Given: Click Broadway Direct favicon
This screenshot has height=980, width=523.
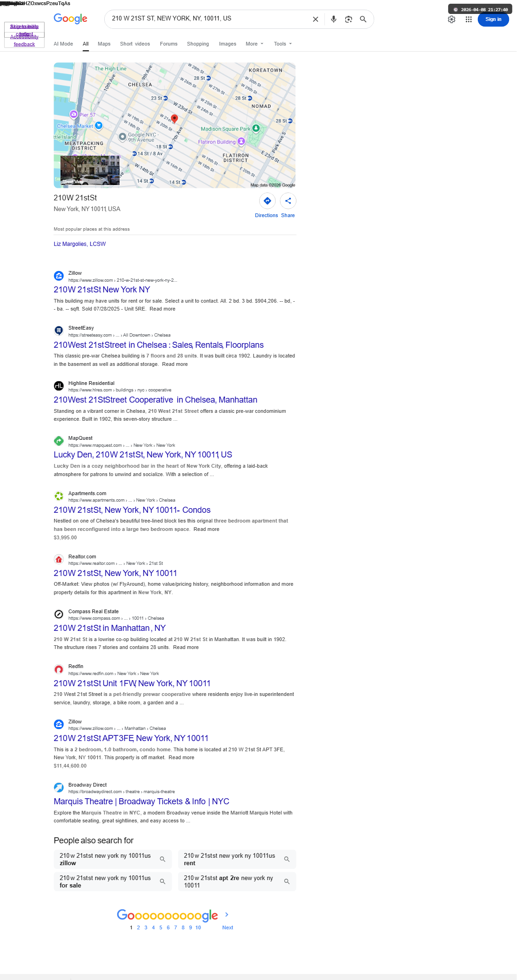Looking at the screenshot, I should pos(59,788).
